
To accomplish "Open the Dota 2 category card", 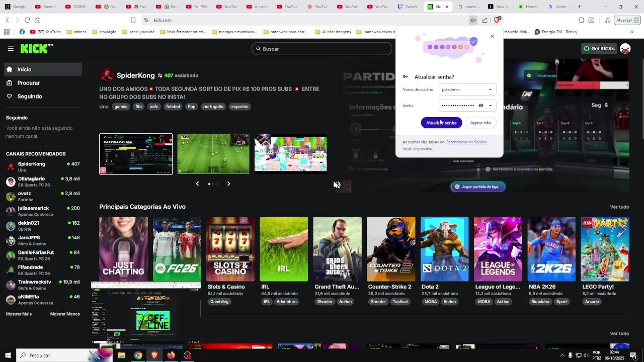I will tap(445, 249).
